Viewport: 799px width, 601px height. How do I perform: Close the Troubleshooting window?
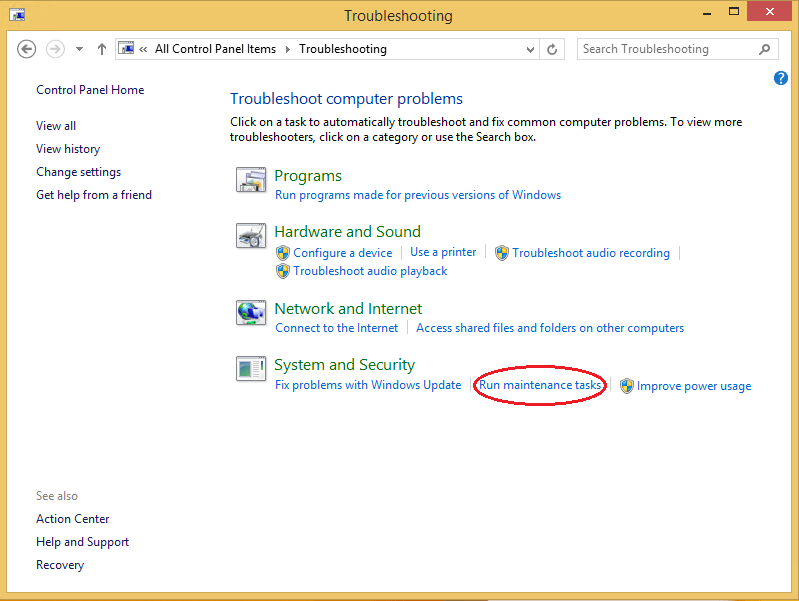click(769, 11)
